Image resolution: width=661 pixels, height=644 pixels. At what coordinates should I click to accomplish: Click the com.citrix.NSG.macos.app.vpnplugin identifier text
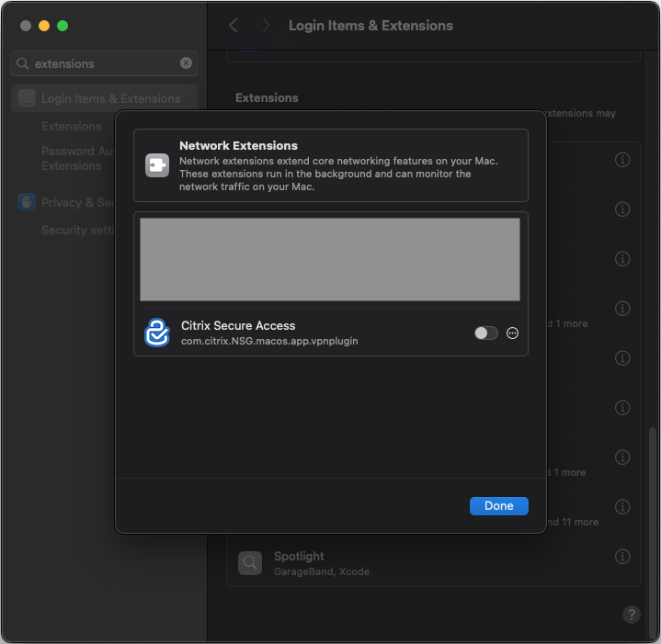(269, 341)
